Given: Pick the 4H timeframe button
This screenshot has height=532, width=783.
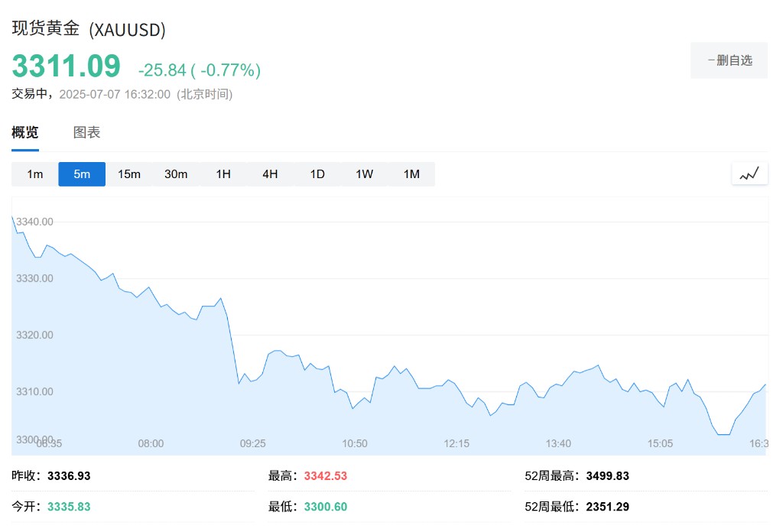Looking at the screenshot, I should [x=270, y=174].
